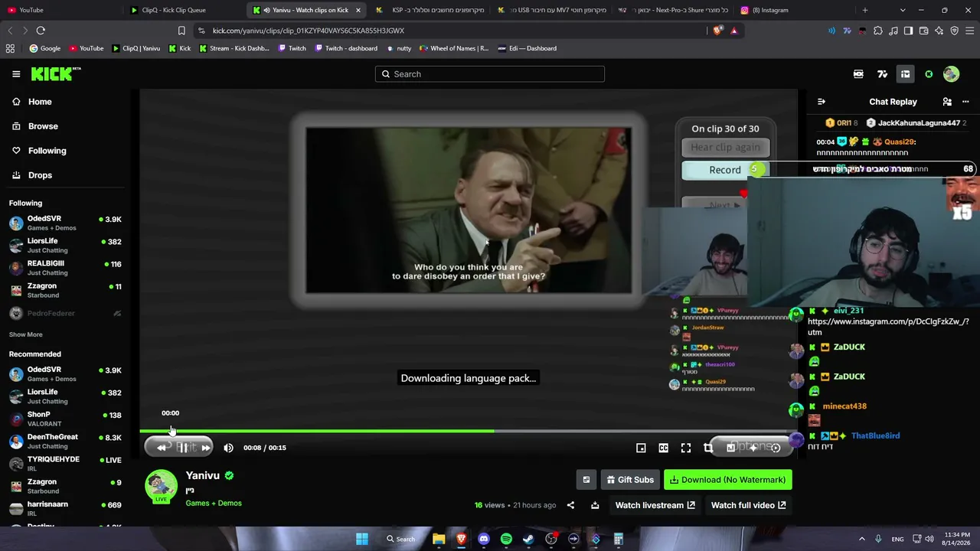This screenshot has height=551, width=980.
Task: Click the ticket icon in Kick header
Action: coord(858,74)
